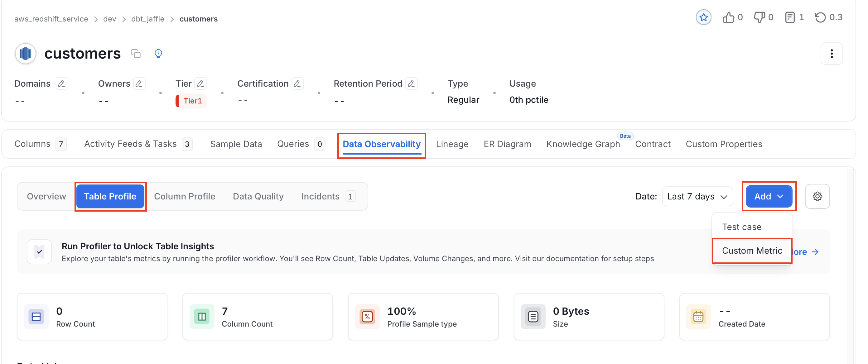The width and height of the screenshot is (868, 364).
Task: Edit Domains with the pencil icon
Action: click(61, 84)
